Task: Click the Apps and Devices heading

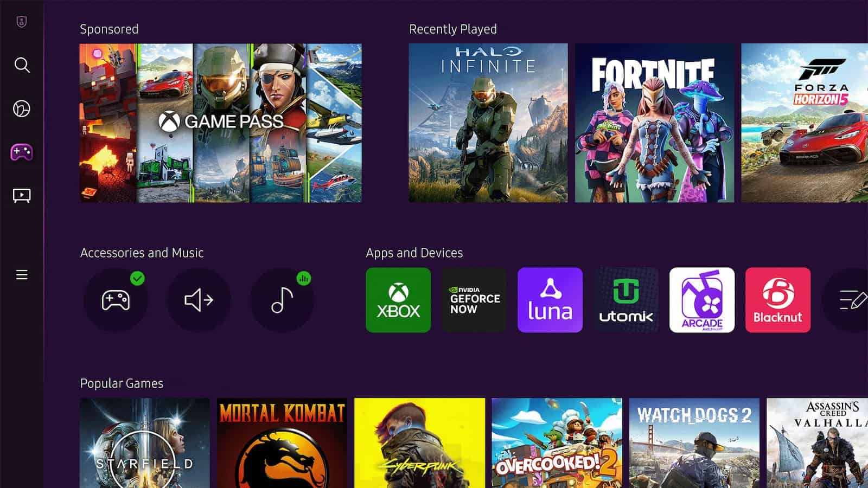Action: 414,253
